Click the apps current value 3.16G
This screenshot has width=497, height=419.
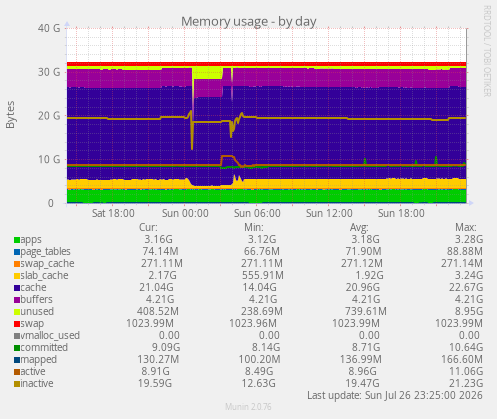pos(158,239)
